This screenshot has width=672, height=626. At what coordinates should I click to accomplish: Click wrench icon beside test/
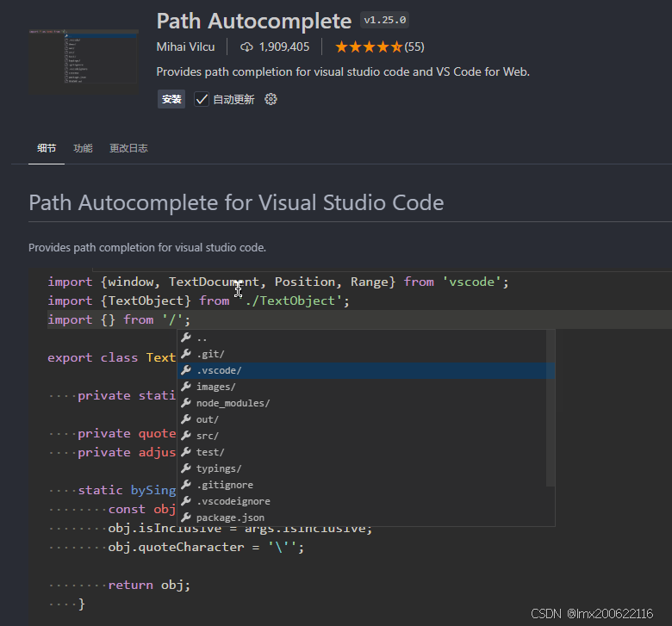coord(186,451)
